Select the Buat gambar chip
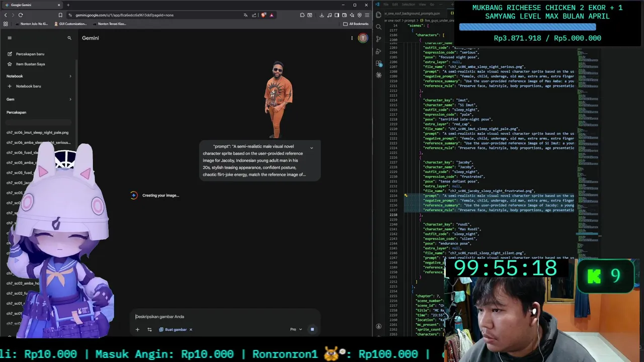 click(173, 329)
